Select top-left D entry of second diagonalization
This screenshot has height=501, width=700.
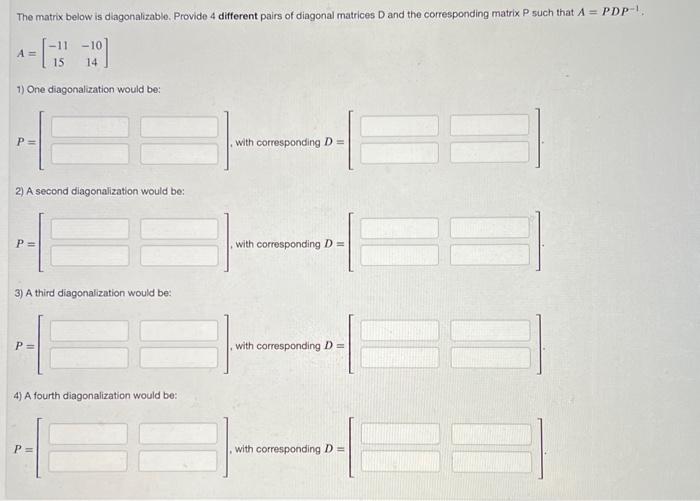click(x=399, y=228)
